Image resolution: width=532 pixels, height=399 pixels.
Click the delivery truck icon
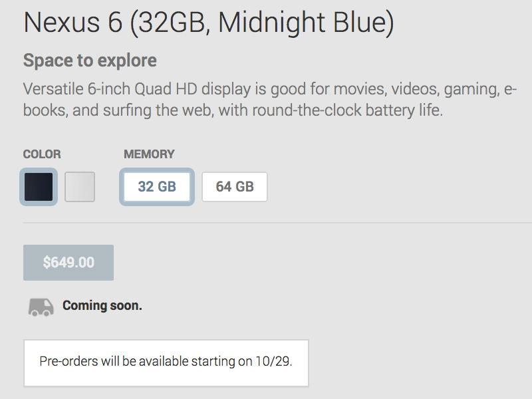[41, 307]
